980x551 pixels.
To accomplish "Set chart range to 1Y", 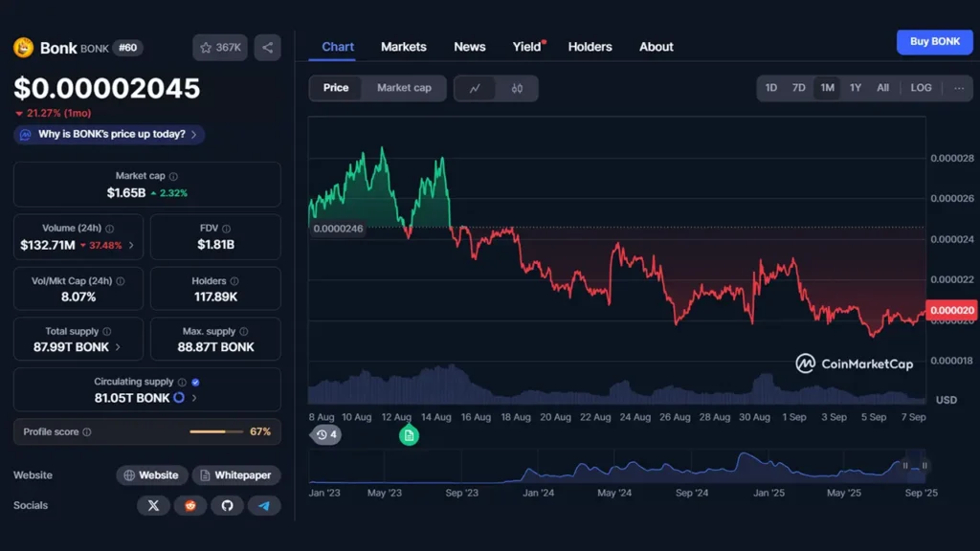I will 856,88.
